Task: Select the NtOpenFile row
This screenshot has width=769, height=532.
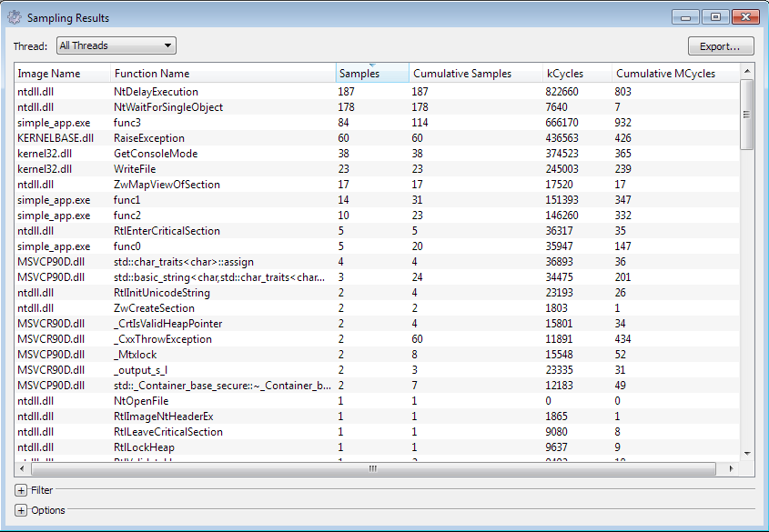Action: click(377, 401)
